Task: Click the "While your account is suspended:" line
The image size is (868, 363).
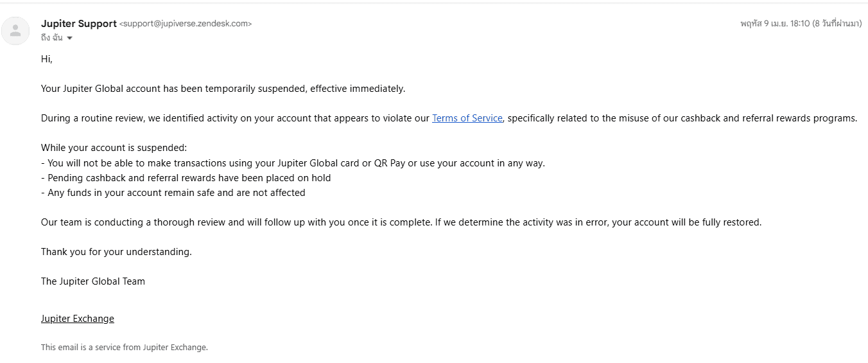Action: pos(114,148)
